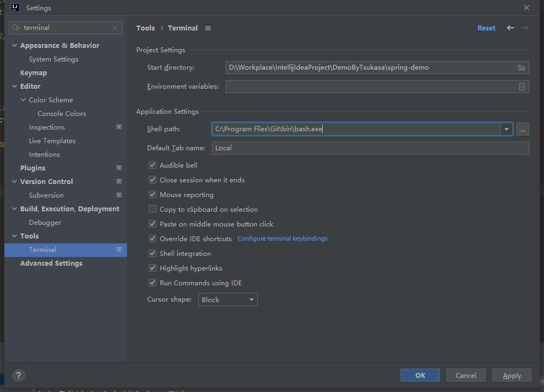
Task: Open Inspections settings
Action: coord(47,127)
